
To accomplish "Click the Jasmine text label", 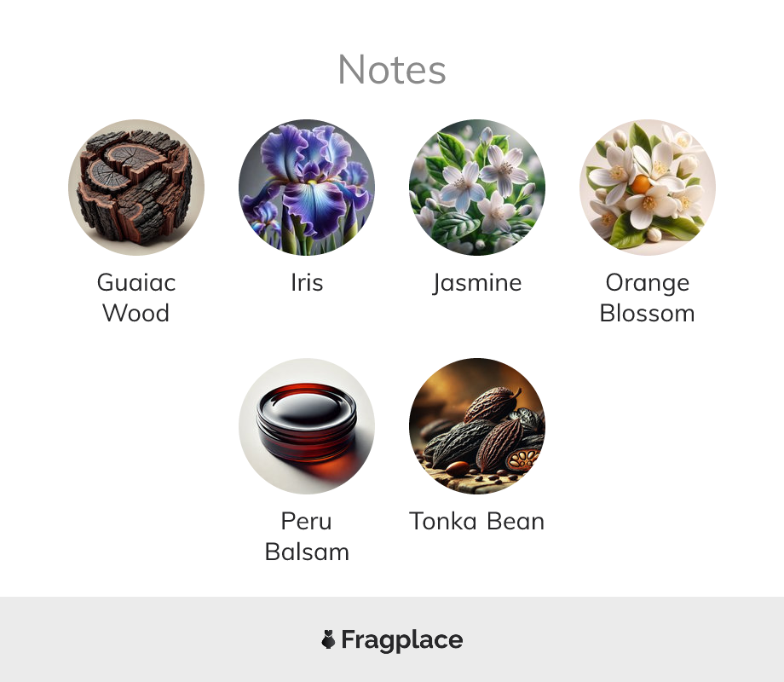I will [x=477, y=284].
